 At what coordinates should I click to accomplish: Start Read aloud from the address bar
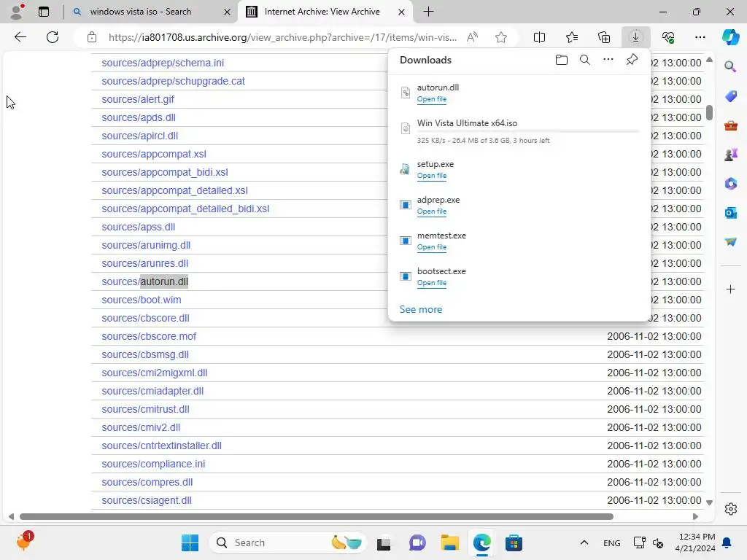coord(472,37)
